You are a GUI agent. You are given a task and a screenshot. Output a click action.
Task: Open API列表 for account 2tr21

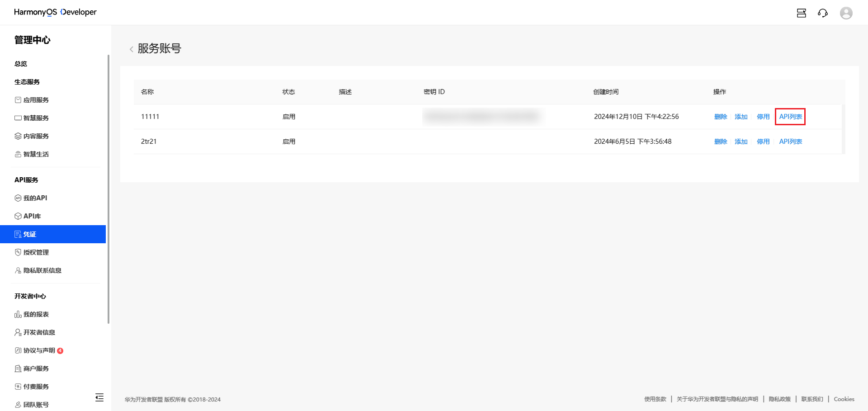point(790,141)
